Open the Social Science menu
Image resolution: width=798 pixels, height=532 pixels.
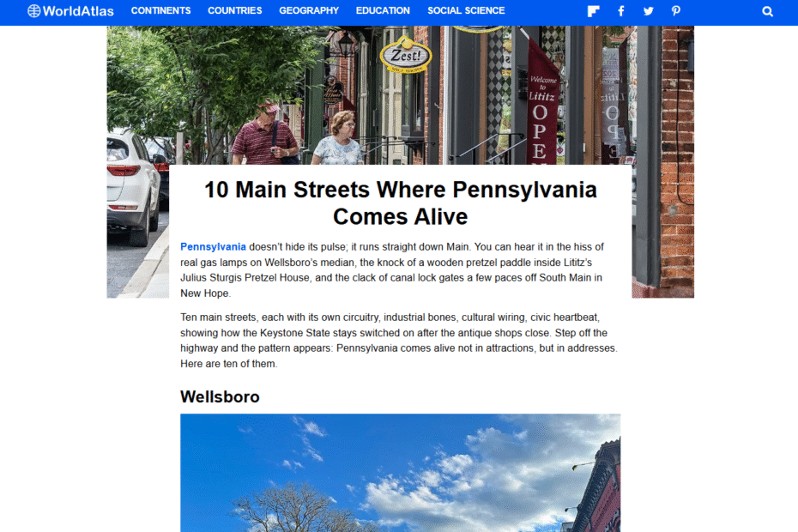pos(466,10)
